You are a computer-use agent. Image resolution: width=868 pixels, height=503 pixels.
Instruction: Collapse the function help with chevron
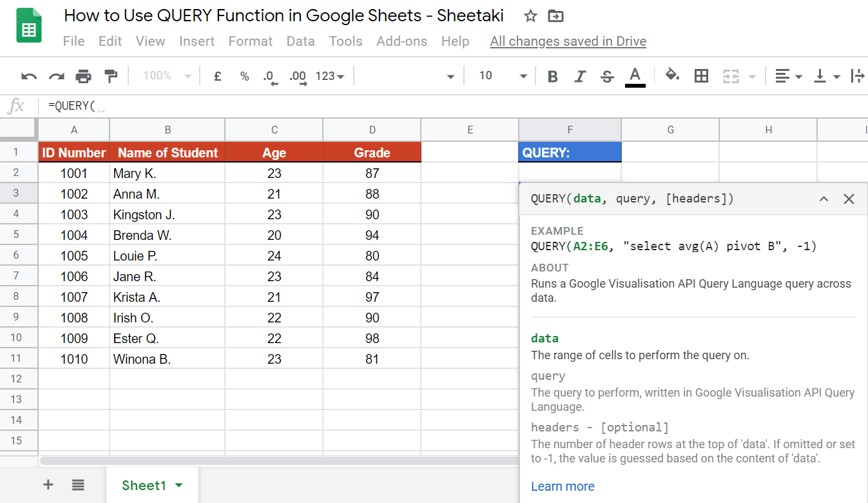coord(824,199)
